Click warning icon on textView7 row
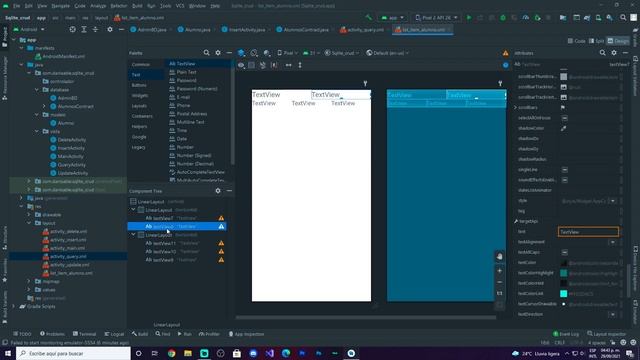This screenshot has height=360, width=640. pos(221,218)
